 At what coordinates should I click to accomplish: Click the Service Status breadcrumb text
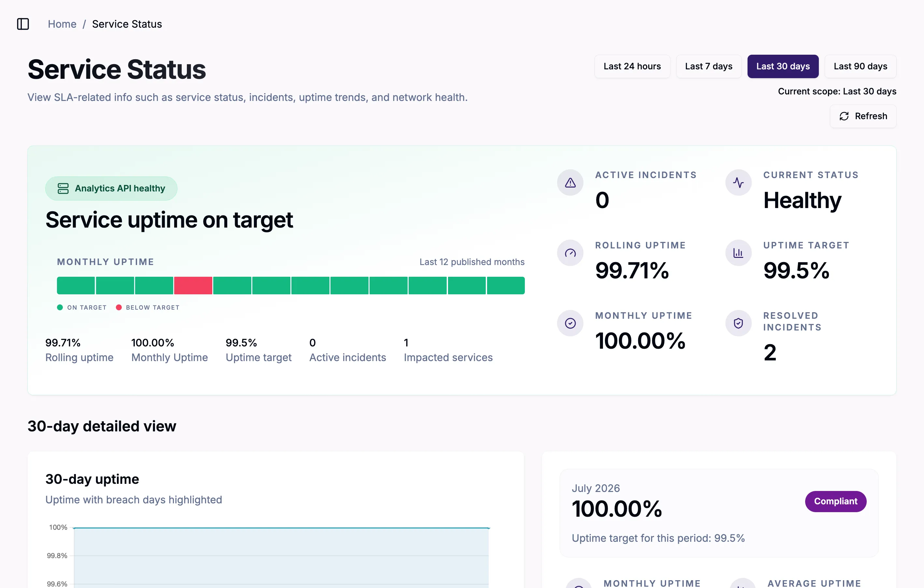click(127, 24)
